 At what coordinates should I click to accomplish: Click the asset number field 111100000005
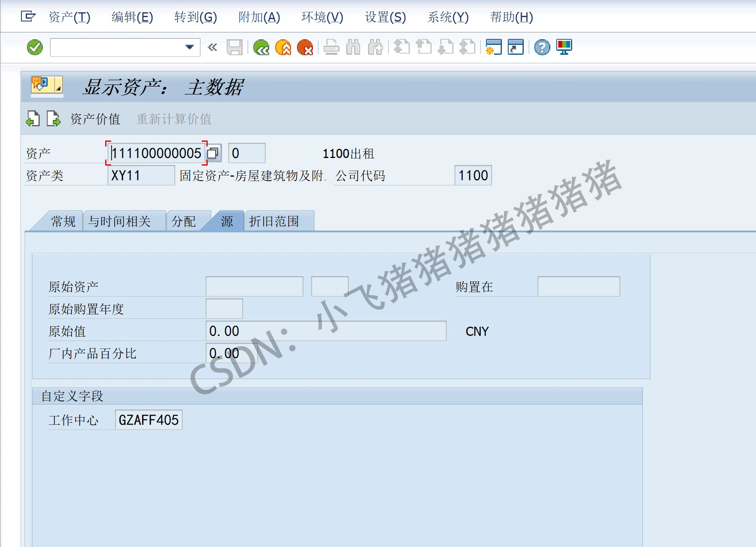pyautogui.click(x=156, y=153)
